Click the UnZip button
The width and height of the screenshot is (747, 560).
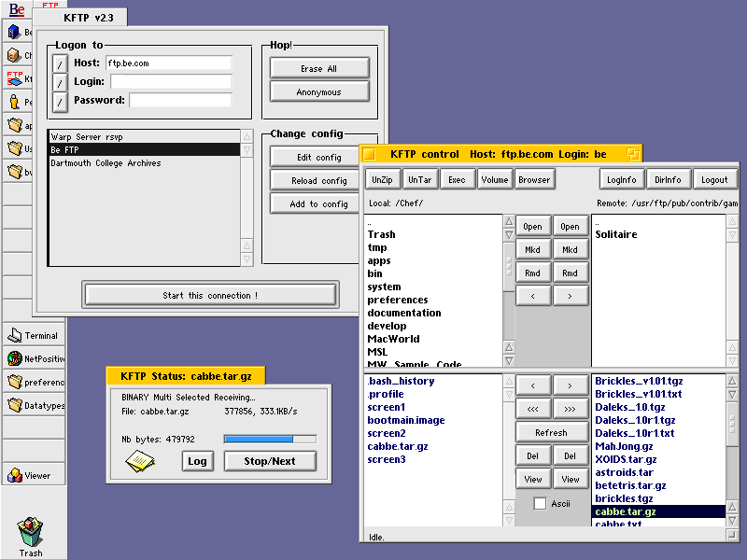pos(383,179)
